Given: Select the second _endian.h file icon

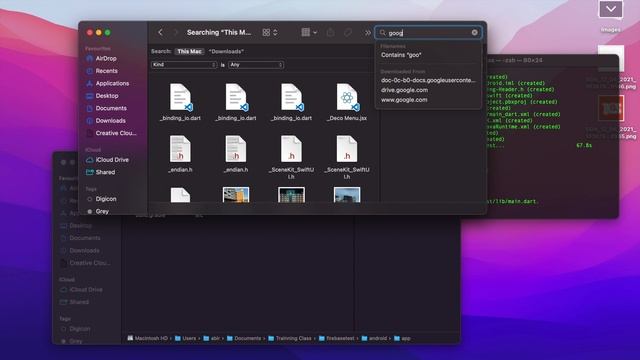Looking at the screenshot, I should [x=236, y=149].
